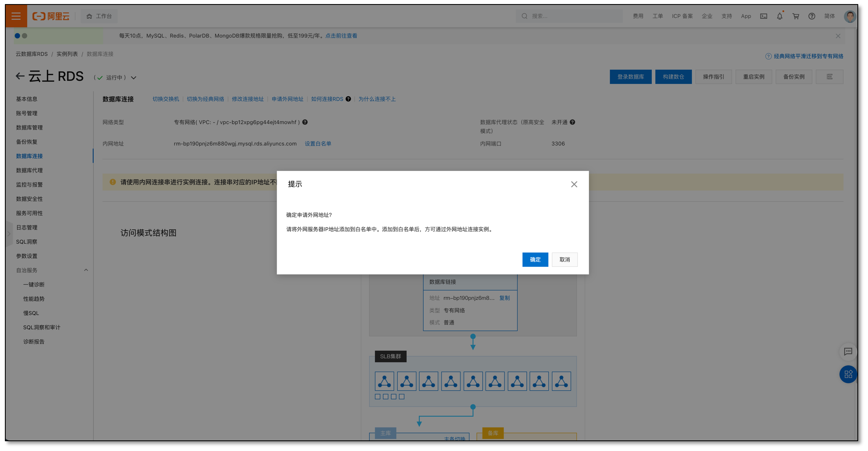Image resolution: width=868 pixels, height=451 pixels.
Task: Open the feedback chat bubble on right edge
Action: click(x=848, y=352)
